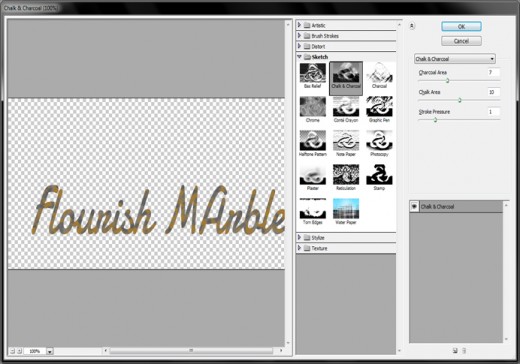
Task: Select the Torn Edges filter thumbnail
Action: (x=312, y=209)
